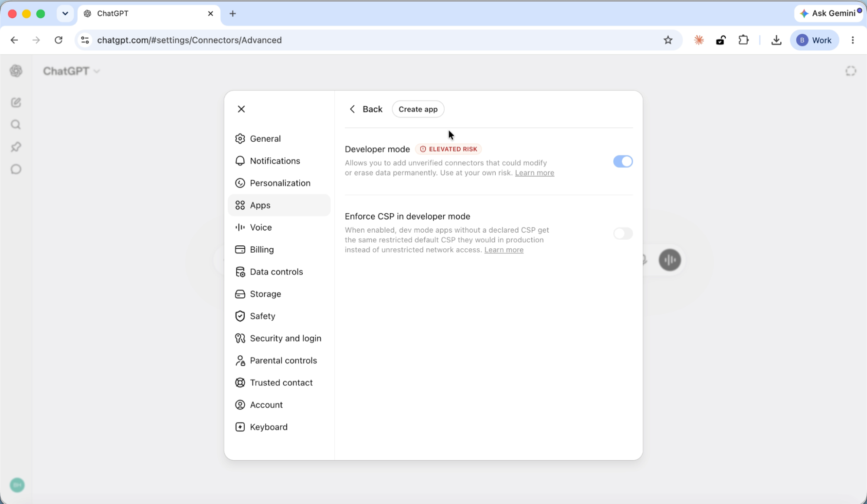Enable Enforce CSP in developer mode toggle
867x504 pixels.
click(623, 234)
